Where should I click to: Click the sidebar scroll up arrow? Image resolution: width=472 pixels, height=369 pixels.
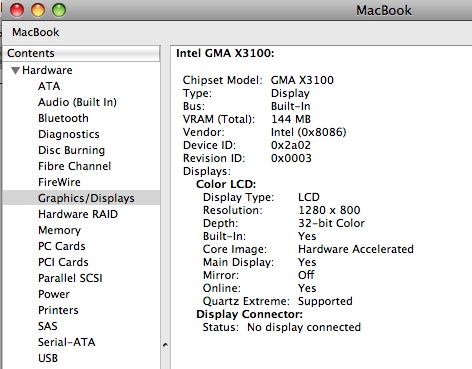click(165, 345)
